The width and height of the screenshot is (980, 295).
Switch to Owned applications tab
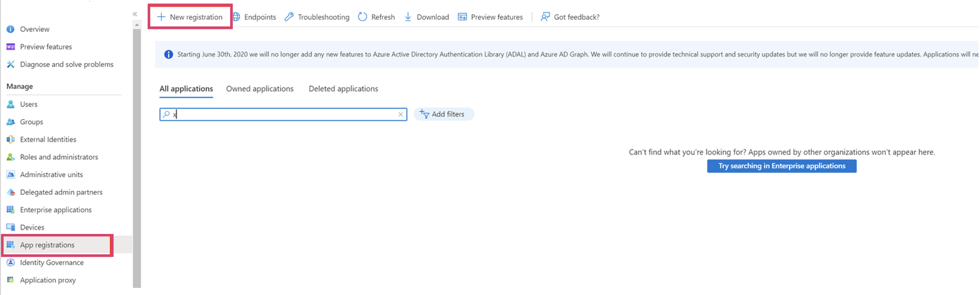260,89
